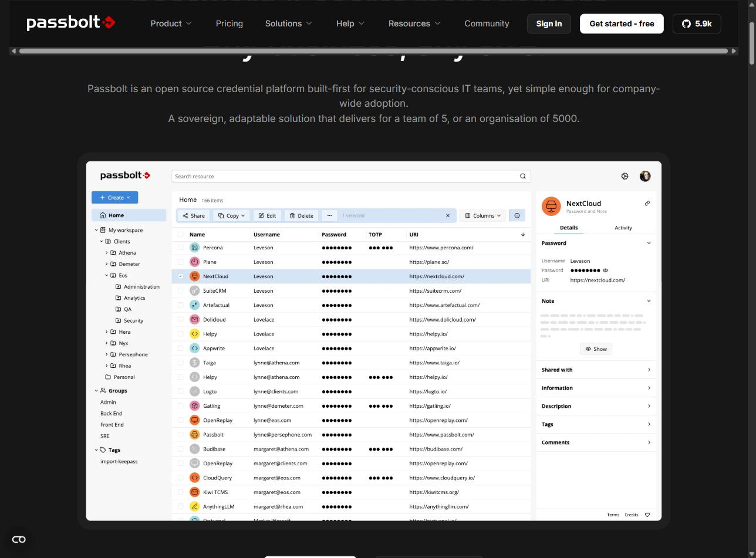Click the info panel toggle icon
This screenshot has width=756, height=558.
pos(517,215)
